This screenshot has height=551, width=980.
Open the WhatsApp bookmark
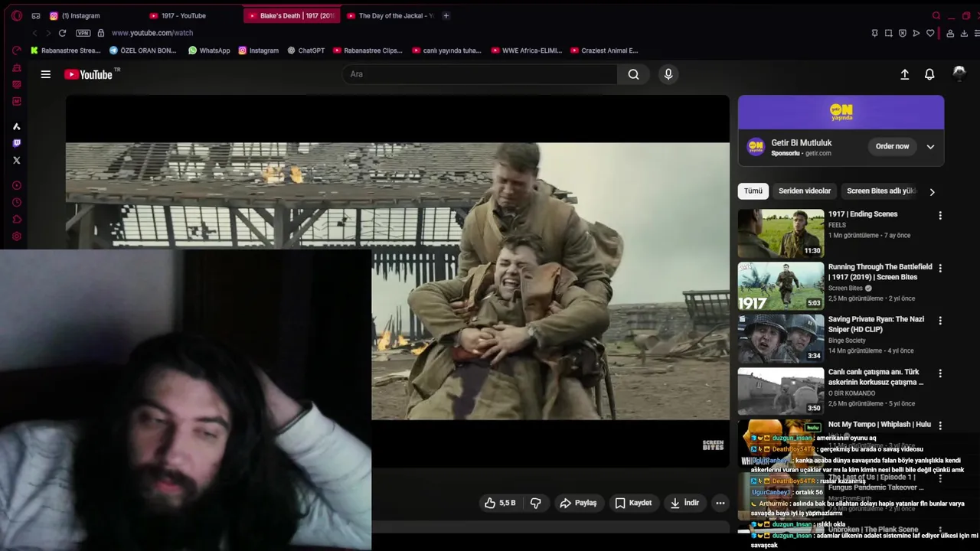[x=209, y=51]
